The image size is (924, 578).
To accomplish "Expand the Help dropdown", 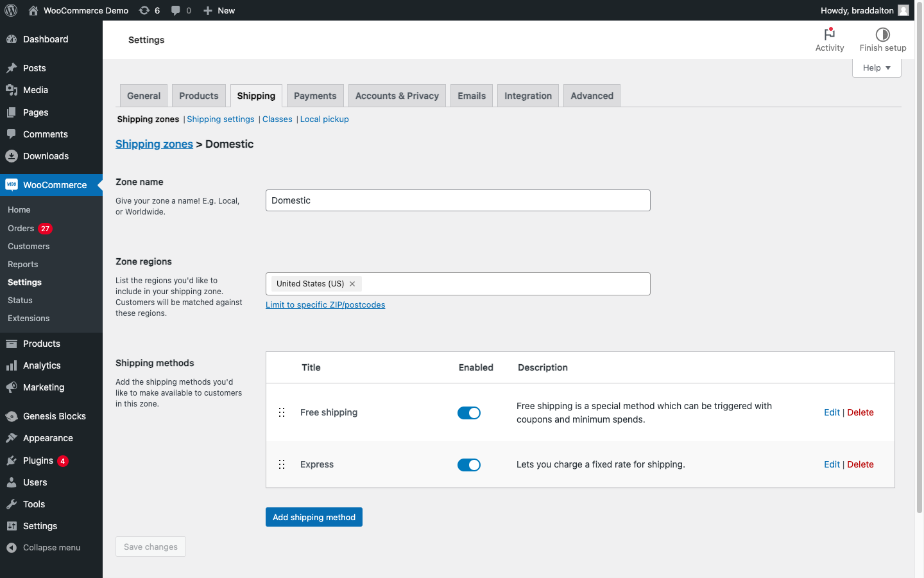I will (x=876, y=68).
